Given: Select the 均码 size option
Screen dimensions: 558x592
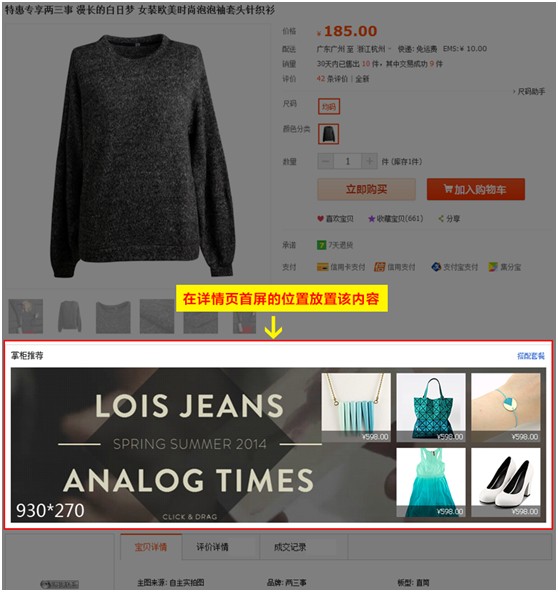Looking at the screenshot, I should [x=329, y=106].
